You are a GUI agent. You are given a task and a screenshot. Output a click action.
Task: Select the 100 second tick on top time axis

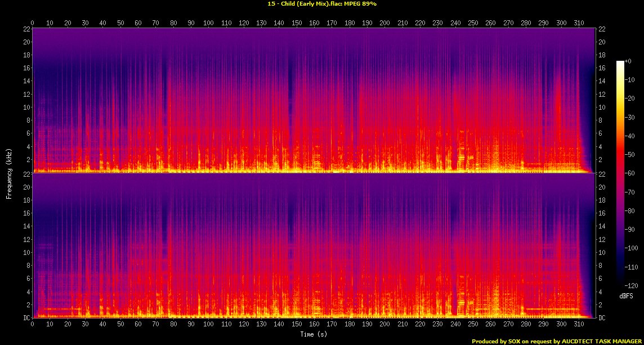(208, 23)
